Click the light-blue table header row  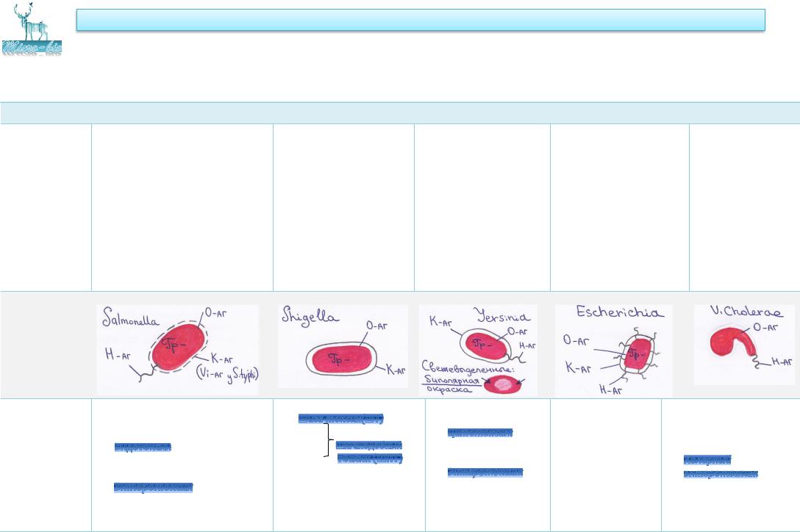(400, 112)
